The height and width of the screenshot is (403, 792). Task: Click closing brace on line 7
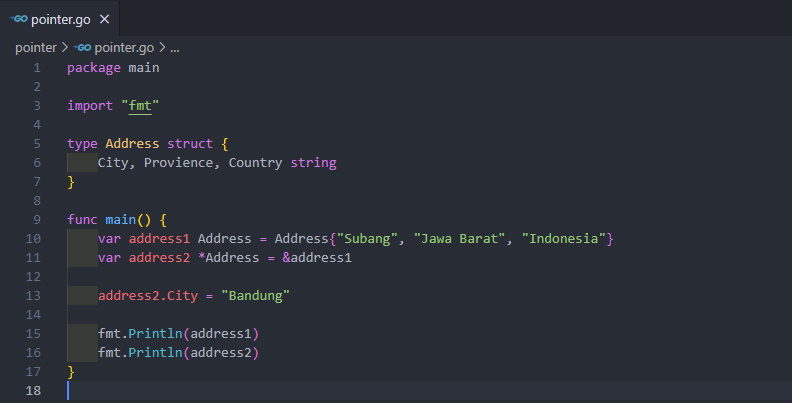click(x=71, y=182)
